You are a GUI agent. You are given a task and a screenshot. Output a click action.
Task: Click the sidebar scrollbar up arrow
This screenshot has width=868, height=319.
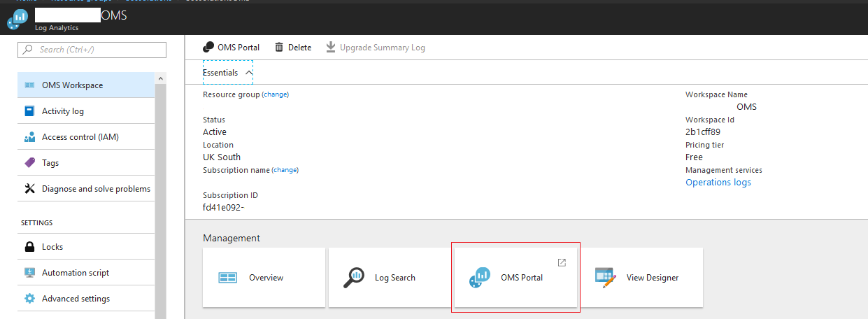click(160, 78)
